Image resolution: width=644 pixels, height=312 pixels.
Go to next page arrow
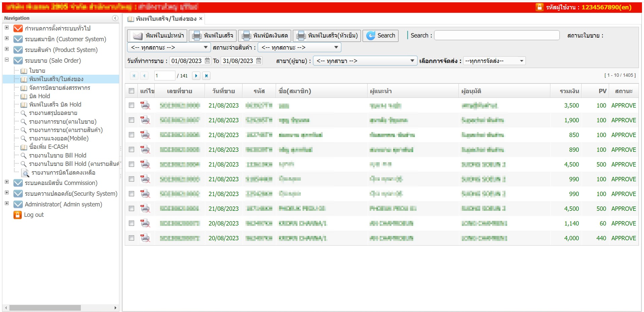click(x=196, y=76)
